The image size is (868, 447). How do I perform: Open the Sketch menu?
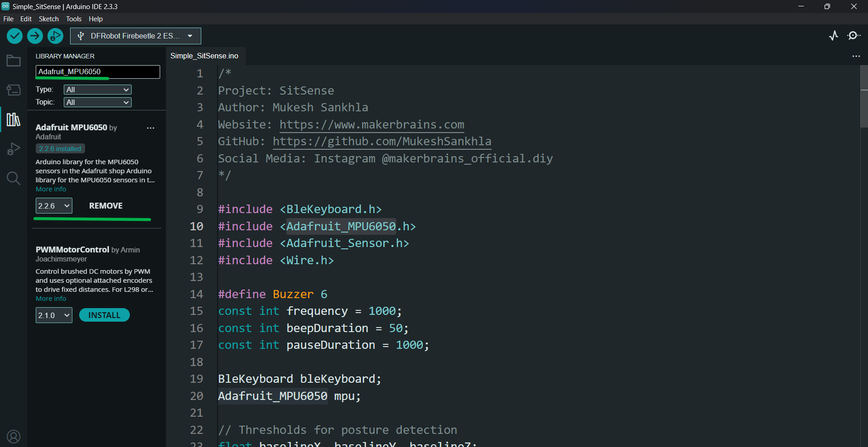pyautogui.click(x=48, y=19)
